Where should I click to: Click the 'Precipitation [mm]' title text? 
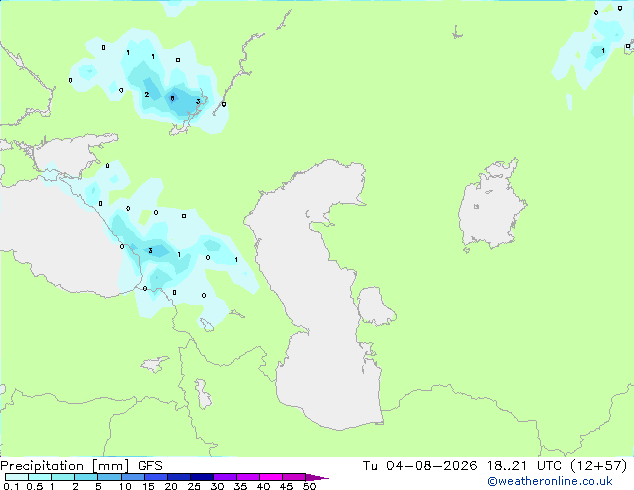point(65,466)
